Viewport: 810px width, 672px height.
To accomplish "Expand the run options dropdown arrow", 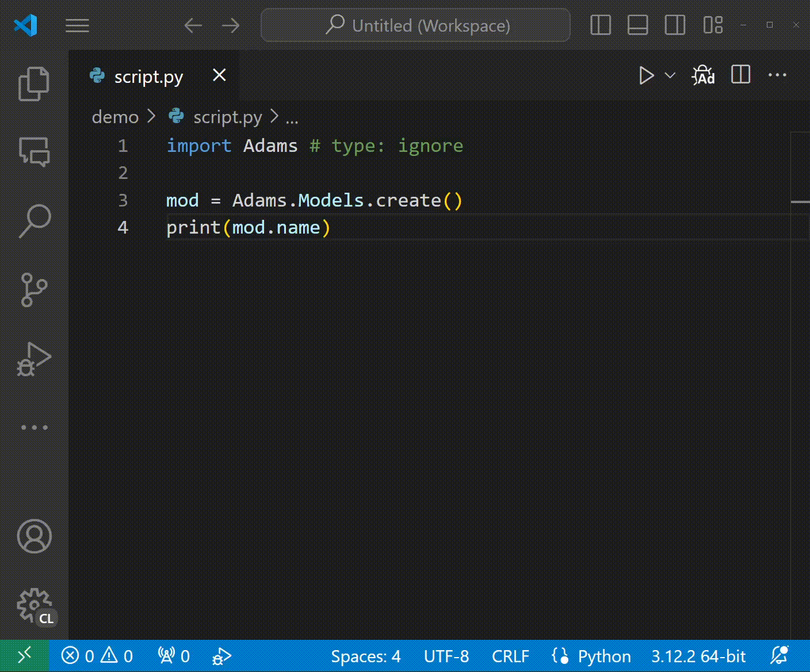I will coord(670,75).
